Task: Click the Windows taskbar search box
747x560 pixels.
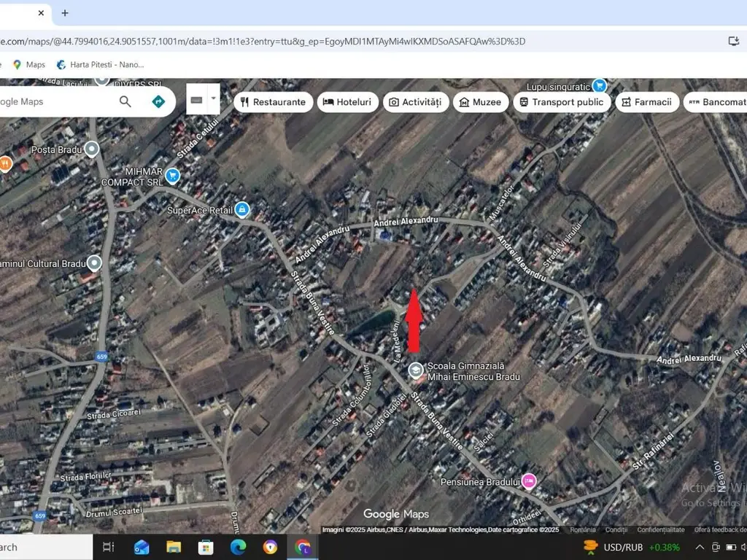Action: 46,547
